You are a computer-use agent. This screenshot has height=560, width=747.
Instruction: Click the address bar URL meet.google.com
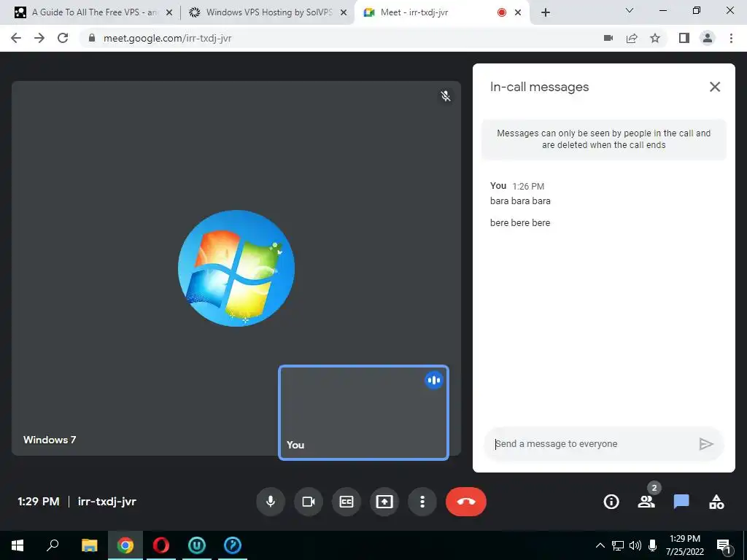[x=168, y=38]
